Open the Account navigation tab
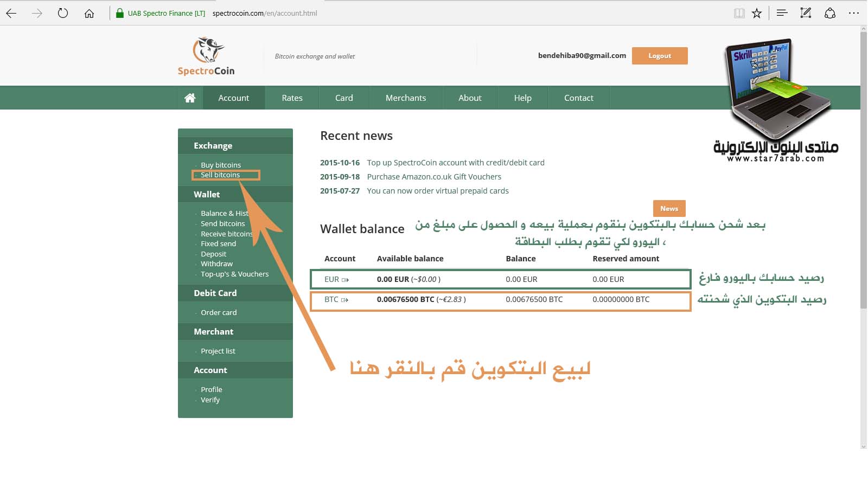This screenshot has height=488, width=868. (x=234, y=98)
